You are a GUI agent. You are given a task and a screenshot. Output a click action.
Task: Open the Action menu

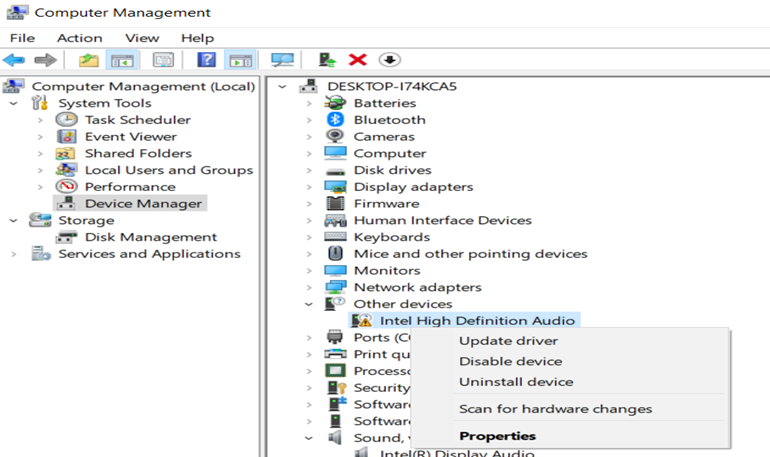pos(79,37)
